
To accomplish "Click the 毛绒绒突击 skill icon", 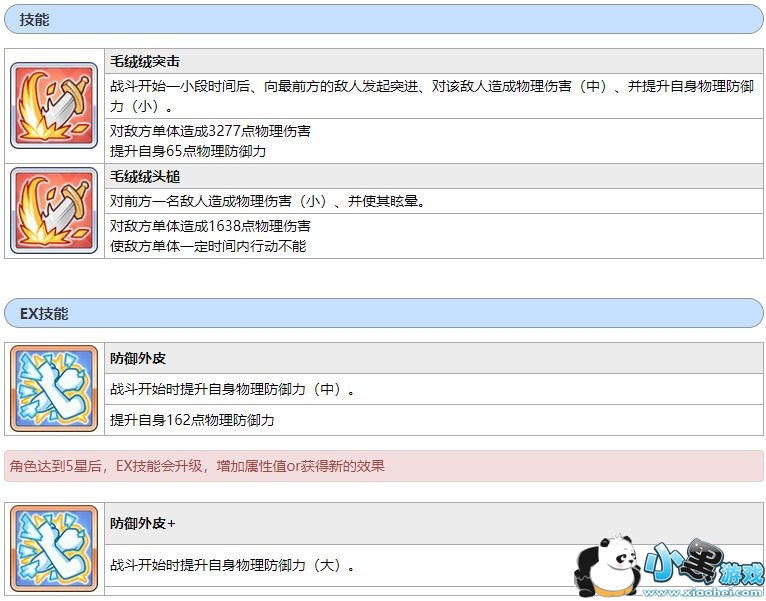I will tap(54, 106).
